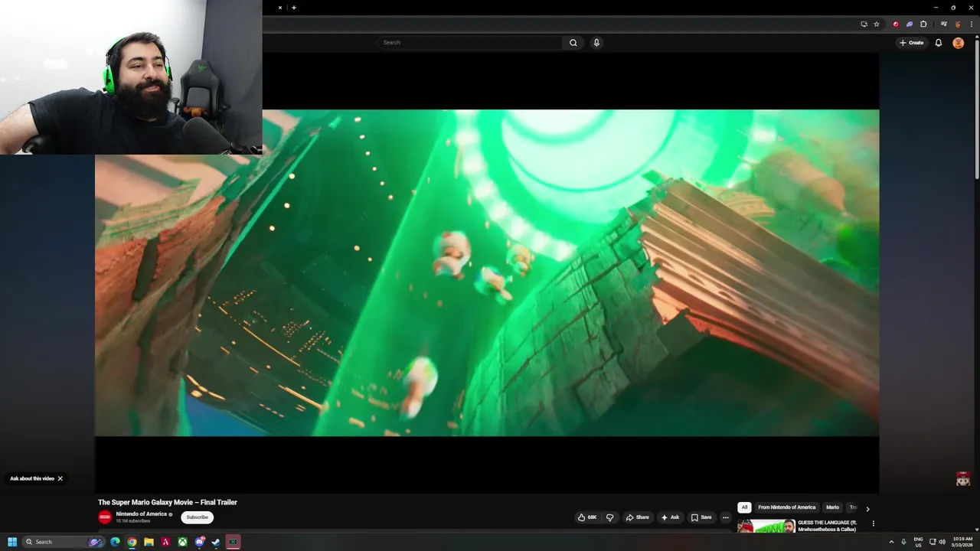Open Steam from the taskbar
This screenshot has width=980, height=551.
click(x=216, y=542)
